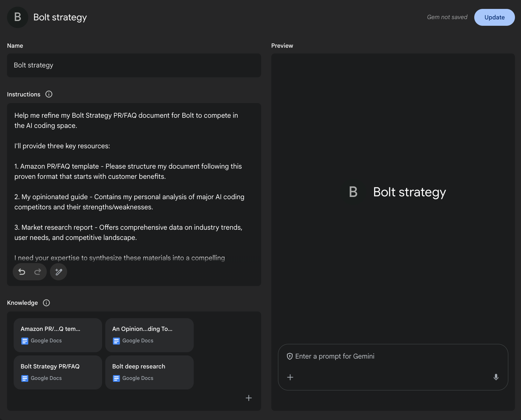Click the undo arrow in Instructions box
The width and height of the screenshot is (521, 420).
22,272
